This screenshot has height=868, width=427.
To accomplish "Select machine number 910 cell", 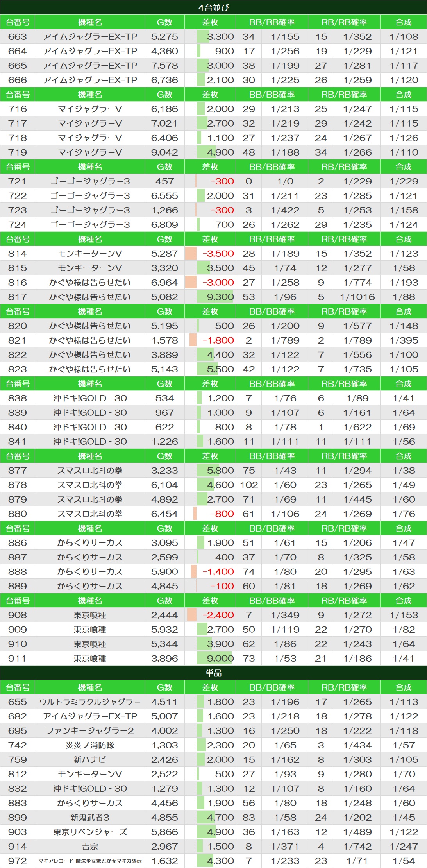I will pyautogui.click(x=18, y=644).
